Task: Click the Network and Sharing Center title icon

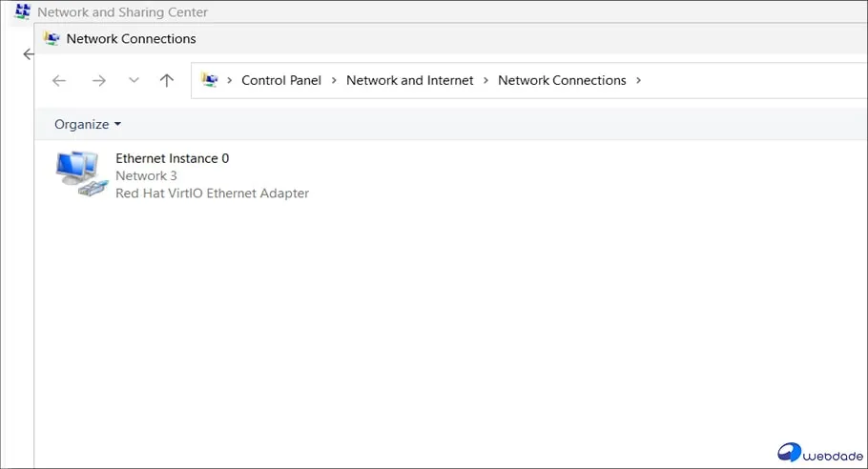Action: (23, 12)
